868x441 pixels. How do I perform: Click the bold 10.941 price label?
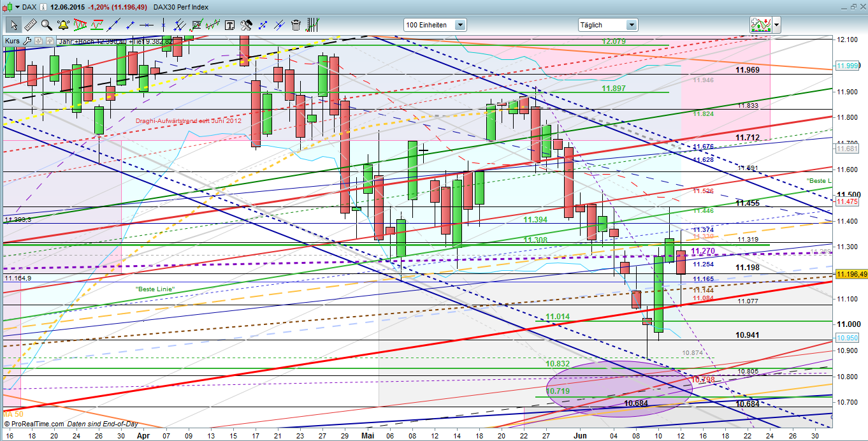click(x=748, y=335)
